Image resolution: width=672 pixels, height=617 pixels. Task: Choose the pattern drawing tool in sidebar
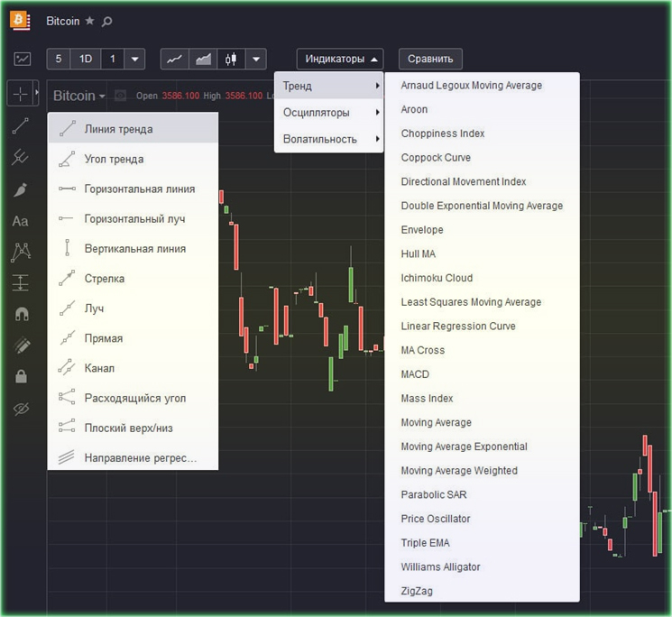click(x=20, y=253)
